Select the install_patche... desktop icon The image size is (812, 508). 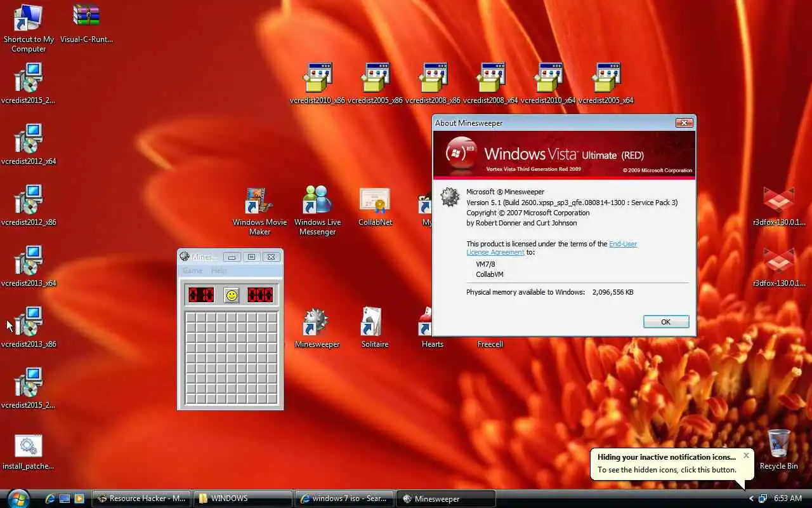[28, 452]
